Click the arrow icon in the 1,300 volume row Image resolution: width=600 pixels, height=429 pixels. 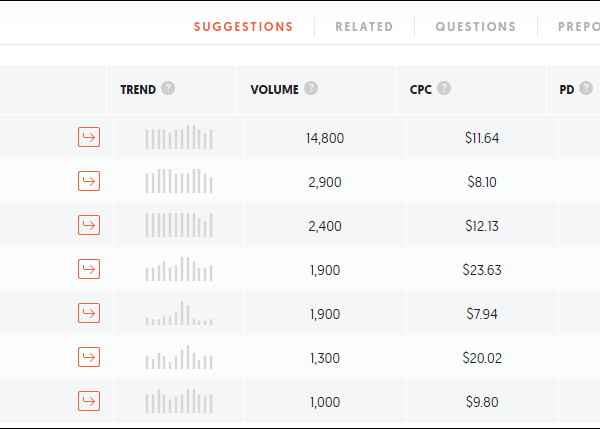click(89, 357)
